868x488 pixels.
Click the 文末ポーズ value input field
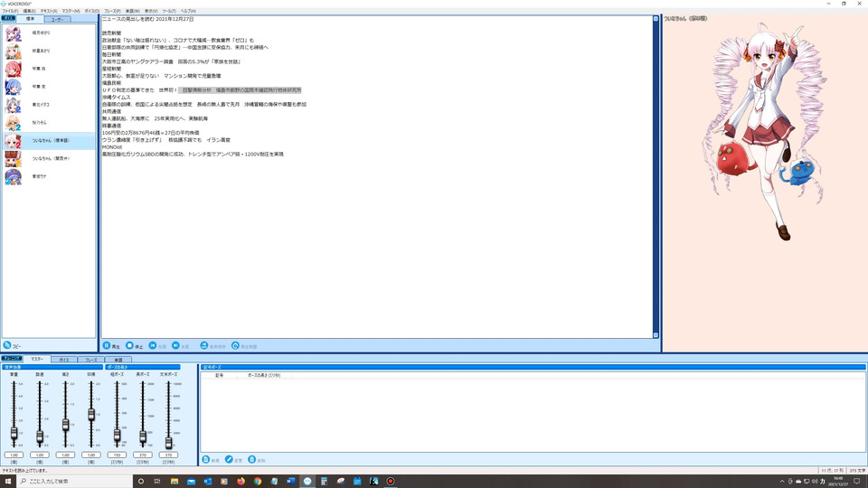point(169,455)
